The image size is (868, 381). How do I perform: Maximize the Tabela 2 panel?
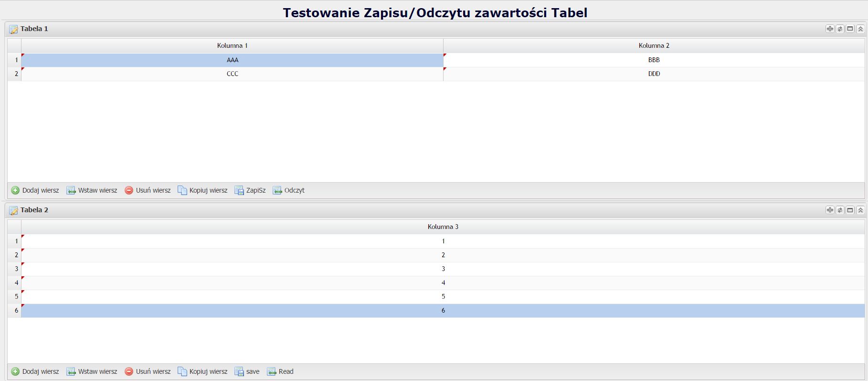coord(850,210)
